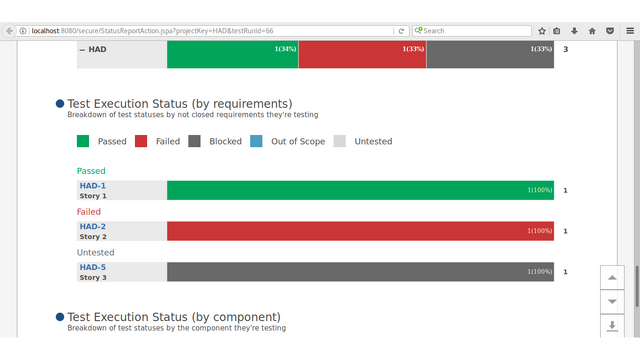Click the green 'Passed' group label

pos(91,171)
